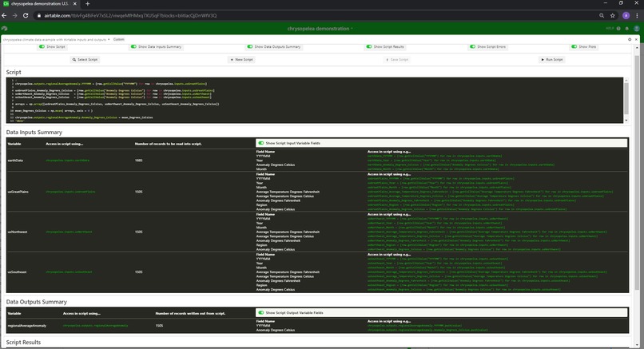This screenshot has height=349, width=644.
Task: Toggle the Show Plots switch
Action: tap(574, 47)
